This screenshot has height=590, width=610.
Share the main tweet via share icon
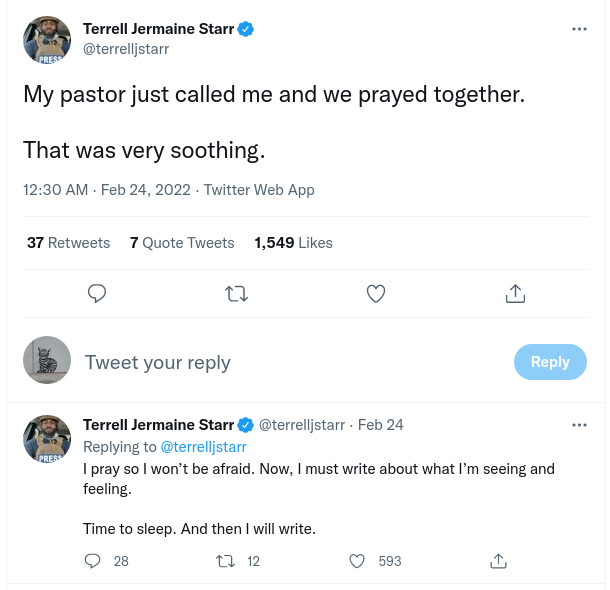[x=516, y=294]
